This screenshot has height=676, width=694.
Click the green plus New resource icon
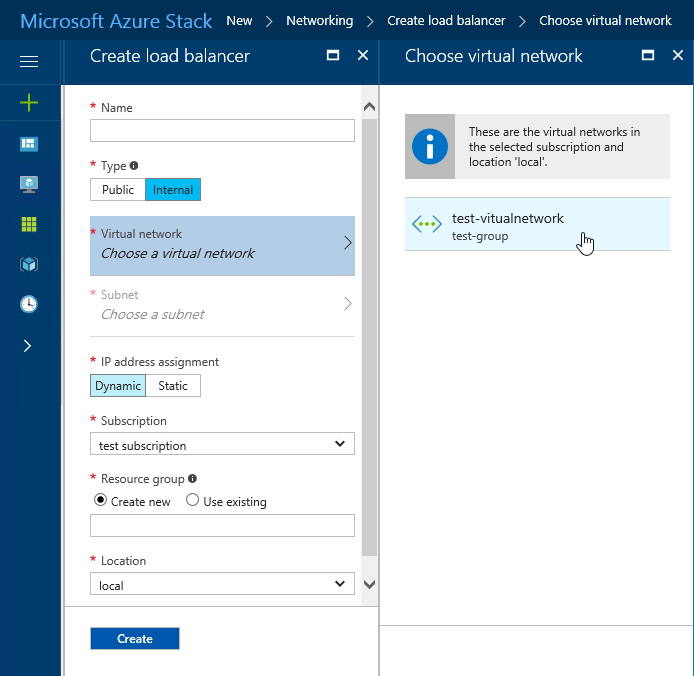(29, 103)
